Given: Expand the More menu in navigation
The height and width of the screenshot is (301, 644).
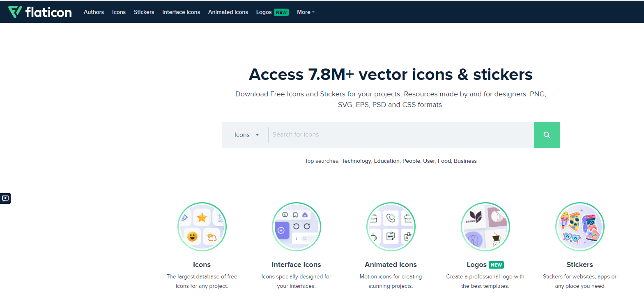Looking at the screenshot, I should [x=306, y=12].
